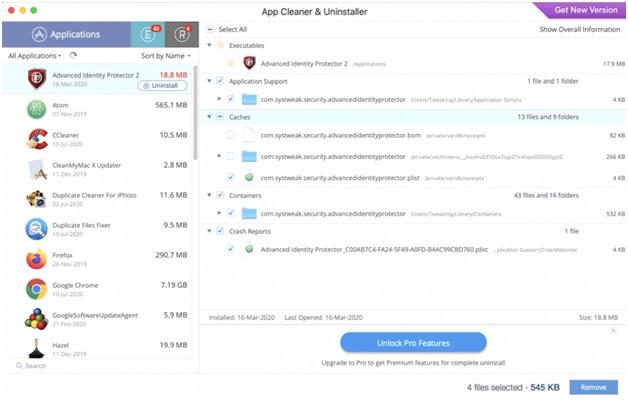Uncheck the advancedidentityprotector.plist checkbox under Caches
The image size is (628, 403).
tap(230, 177)
